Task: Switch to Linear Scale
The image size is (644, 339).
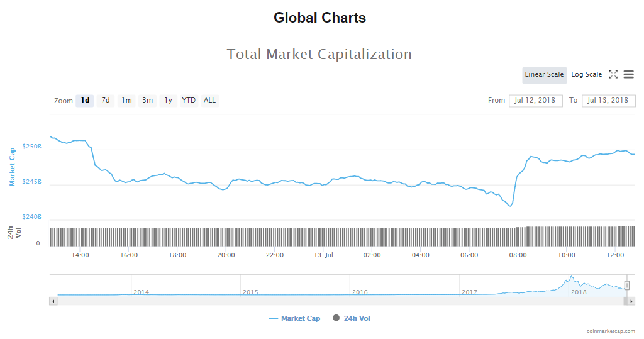Action: click(x=544, y=75)
